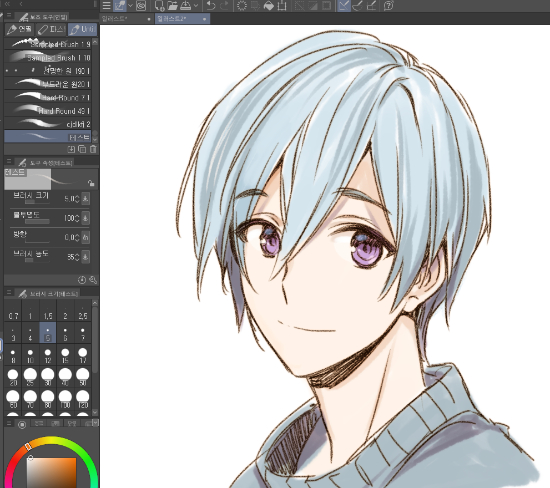Screen dimensions: 550x488
Task: Select Hard Round 7 1 brush
Action: pos(48,97)
